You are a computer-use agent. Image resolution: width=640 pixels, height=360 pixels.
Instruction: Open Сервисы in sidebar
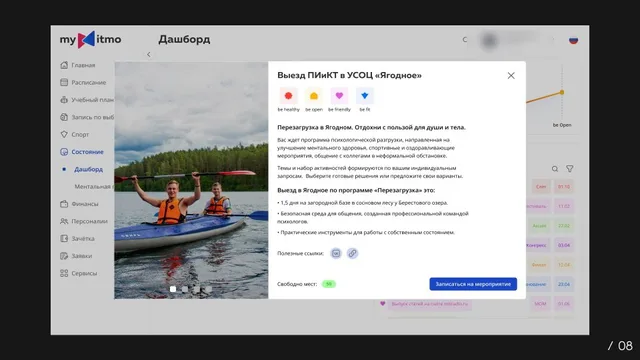(x=84, y=273)
